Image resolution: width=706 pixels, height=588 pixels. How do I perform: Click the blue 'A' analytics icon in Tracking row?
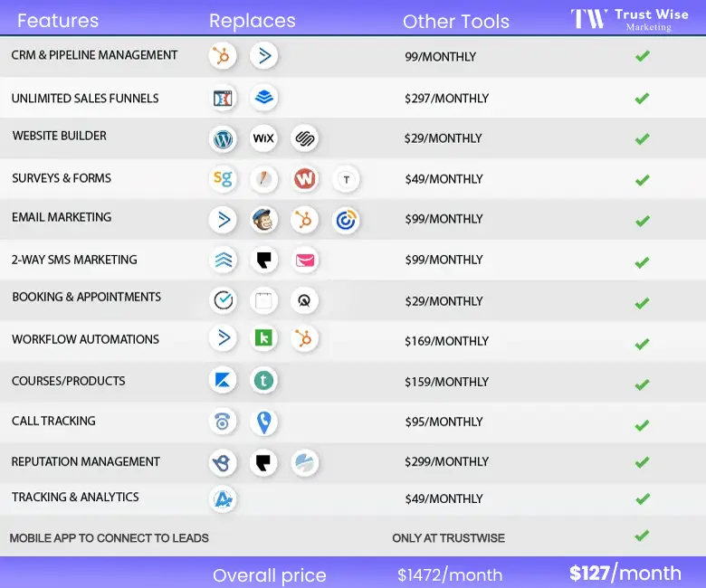(x=223, y=499)
